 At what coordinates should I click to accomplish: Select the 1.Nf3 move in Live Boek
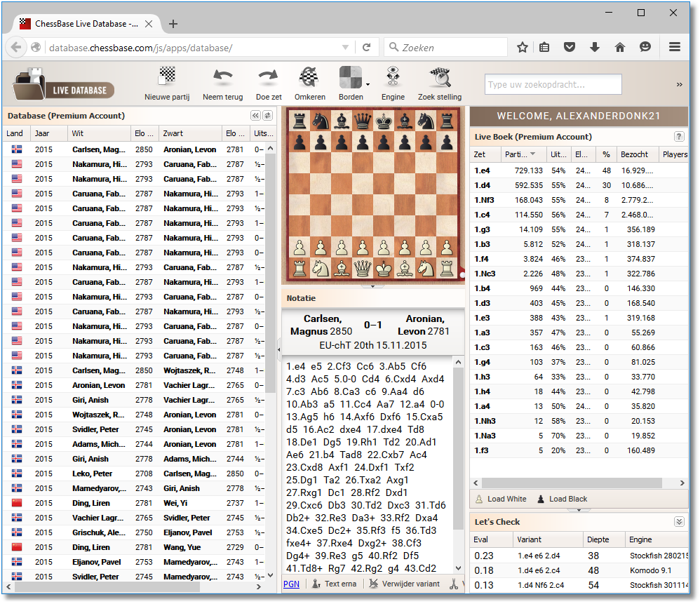[485, 200]
